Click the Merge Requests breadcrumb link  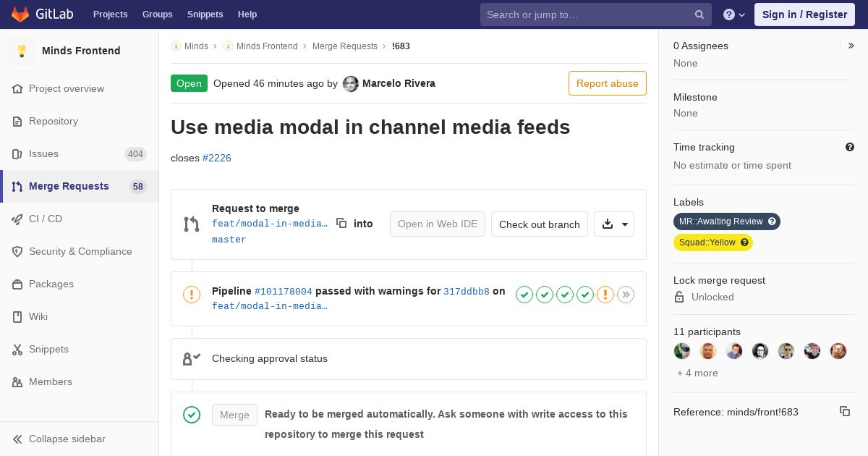pyautogui.click(x=345, y=46)
